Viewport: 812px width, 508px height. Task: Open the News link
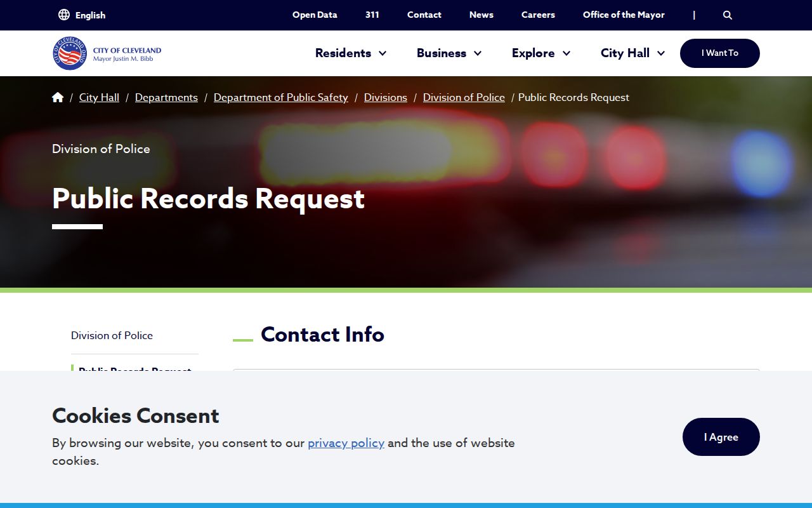click(x=481, y=15)
